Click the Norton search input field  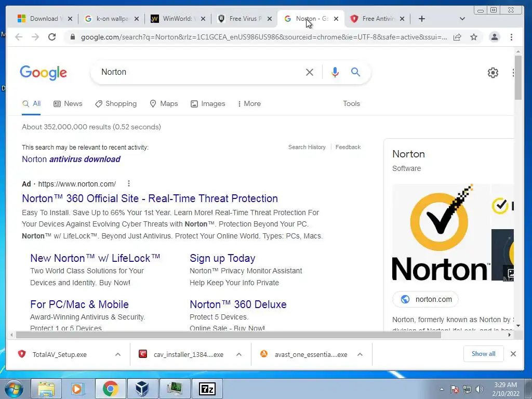[200, 72]
